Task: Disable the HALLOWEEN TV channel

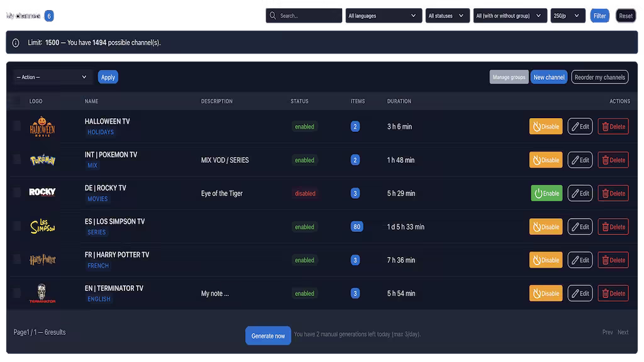Action: click(x=546, y=127)
